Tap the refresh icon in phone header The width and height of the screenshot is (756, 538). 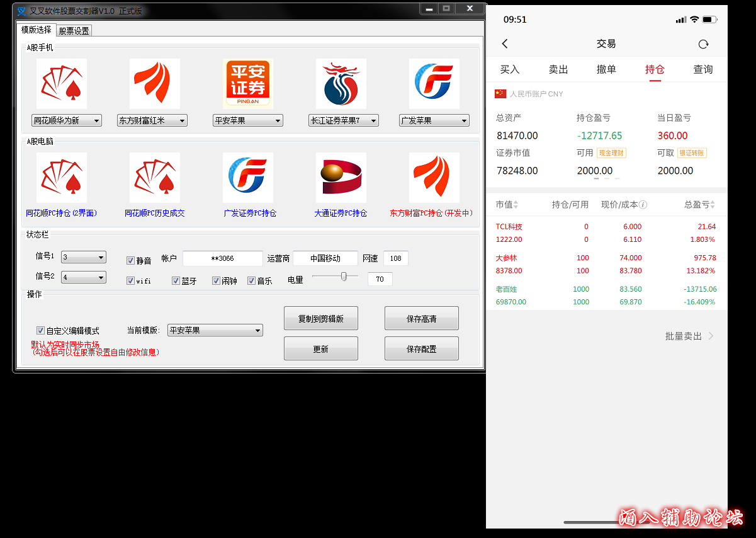tap(704, 44)
